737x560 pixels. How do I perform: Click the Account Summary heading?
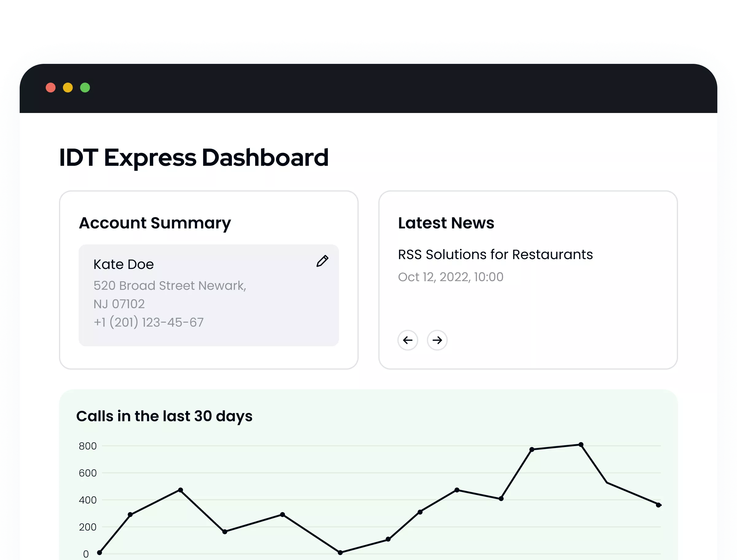(x=155, y=223)
